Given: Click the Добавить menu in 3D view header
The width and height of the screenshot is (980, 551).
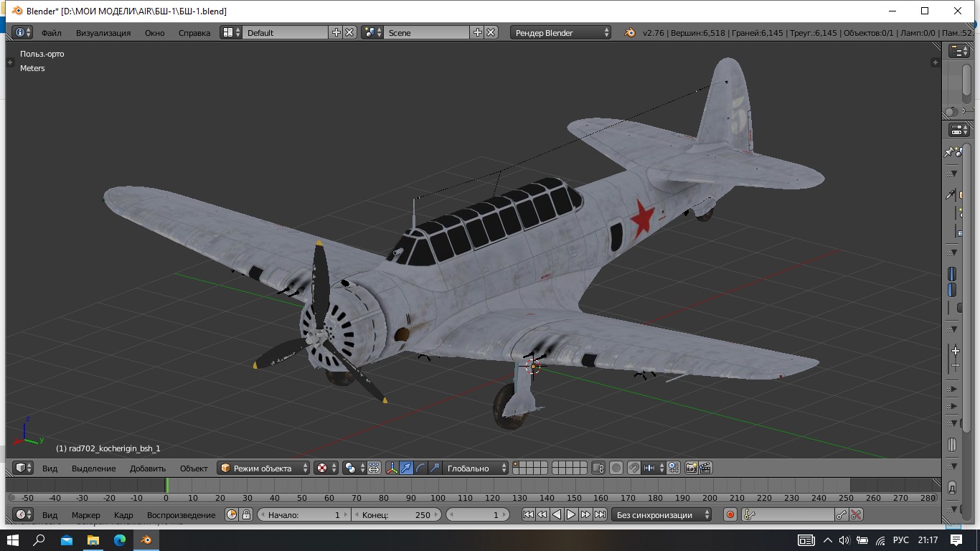Looking at the screenshot, I should click(x=148, y=468).
